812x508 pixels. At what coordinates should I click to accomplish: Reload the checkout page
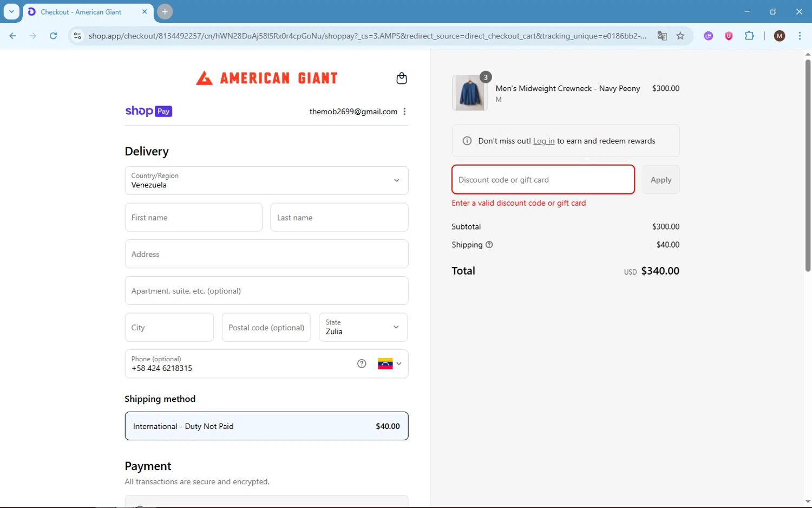(x=53, y=36)
